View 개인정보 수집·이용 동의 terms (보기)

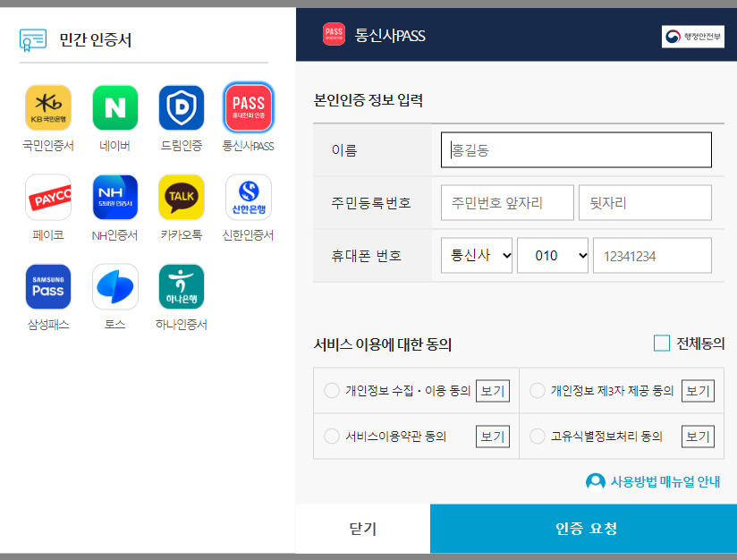tap(493, 391)
